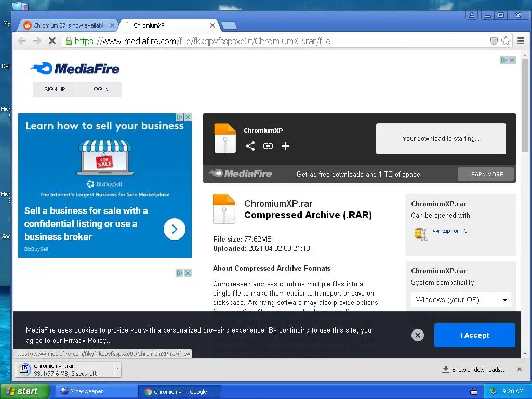Click the SIGN UP button
The image size is (532, 399).
(55, 89)
